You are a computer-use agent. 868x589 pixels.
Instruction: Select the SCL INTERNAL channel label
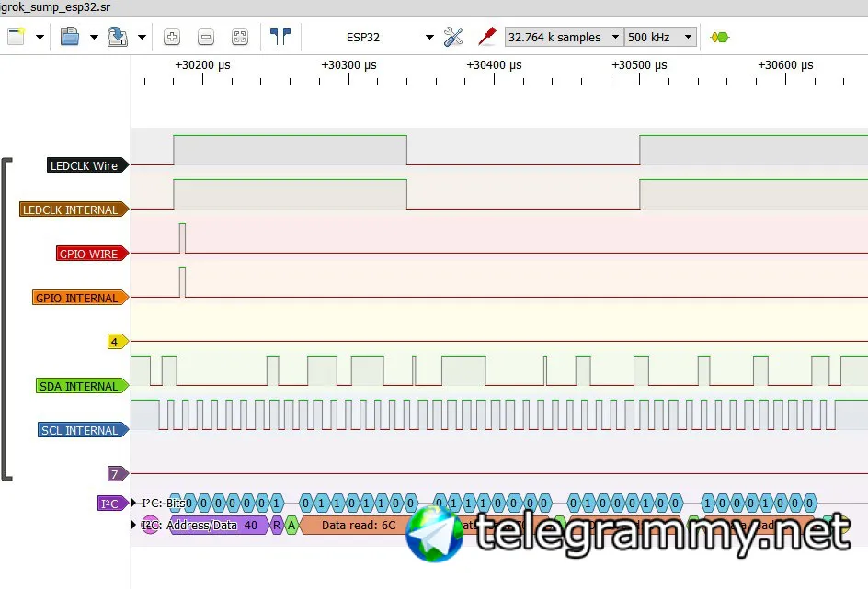[x=83, y=430]
